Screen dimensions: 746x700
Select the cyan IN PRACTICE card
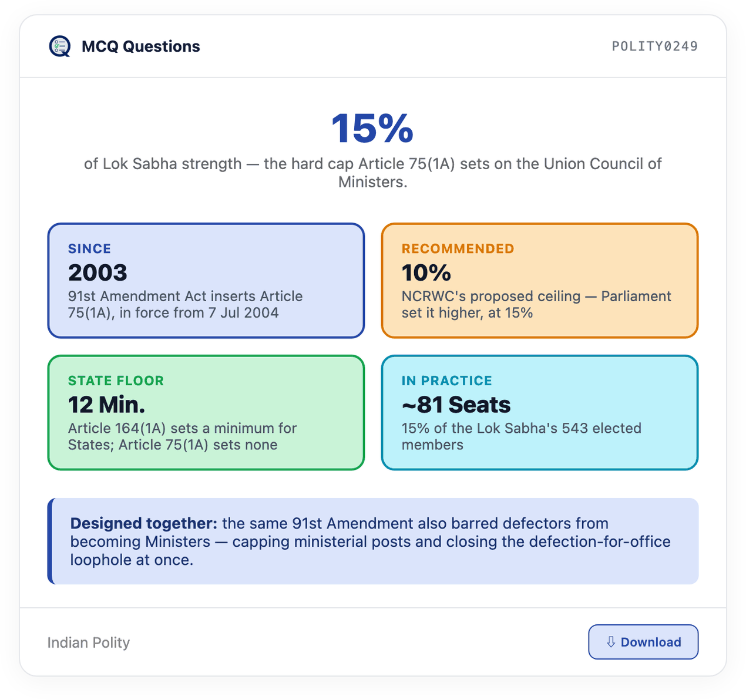(x=540, y=413)
